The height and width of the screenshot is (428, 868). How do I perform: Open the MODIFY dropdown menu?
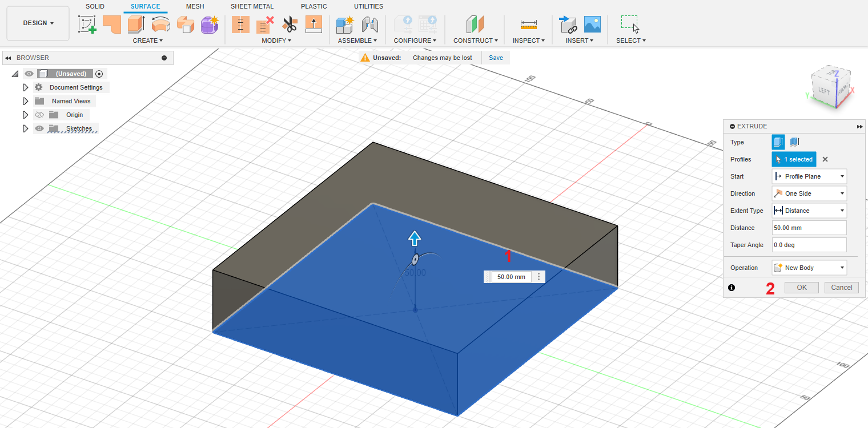pyautogui.click(x=276, y=41)
